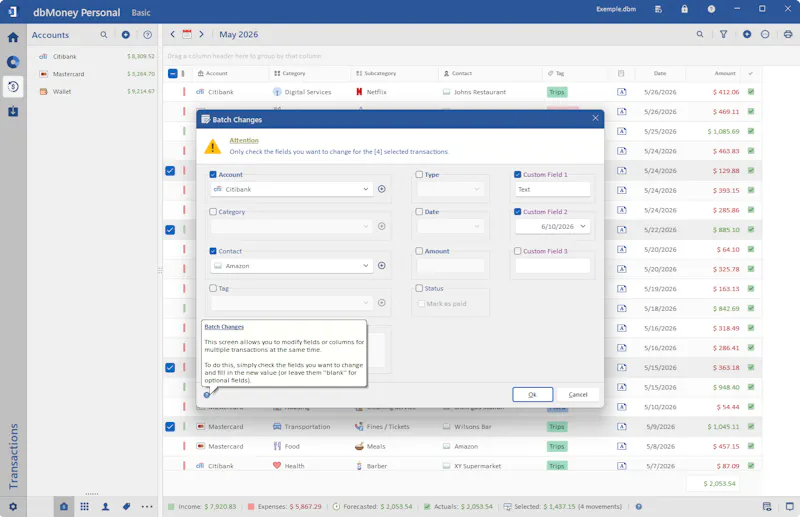Search transactions with top-right magnifier icon

click(x=700, y=34)
